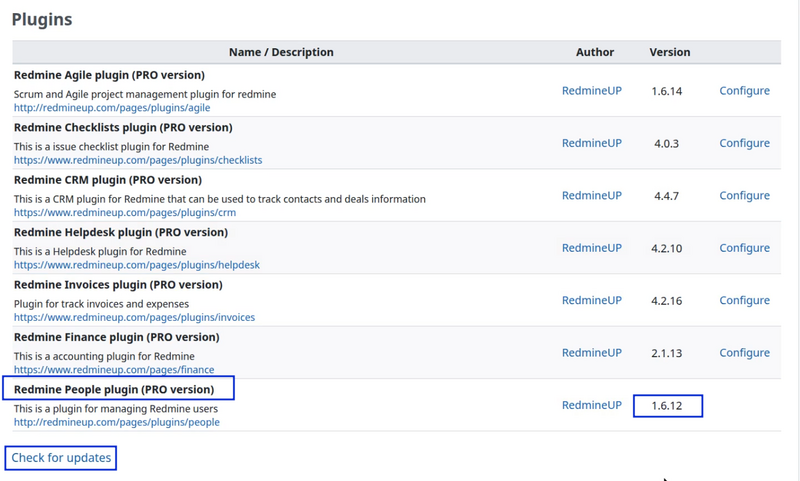800x481 pixels.
Task: Select the Redmine Checklists plugin (PRO version) title
Action: [x=123, y=128]
